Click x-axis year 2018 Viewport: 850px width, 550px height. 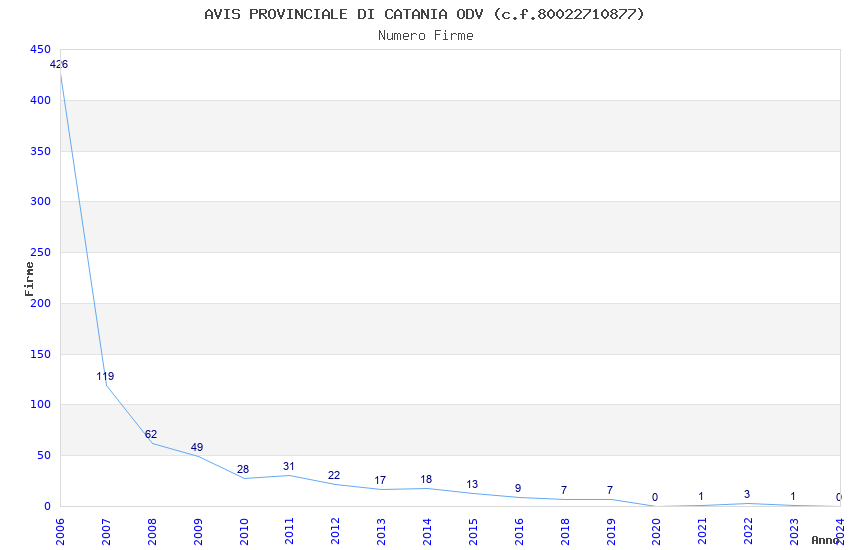[x=564, y=532]
